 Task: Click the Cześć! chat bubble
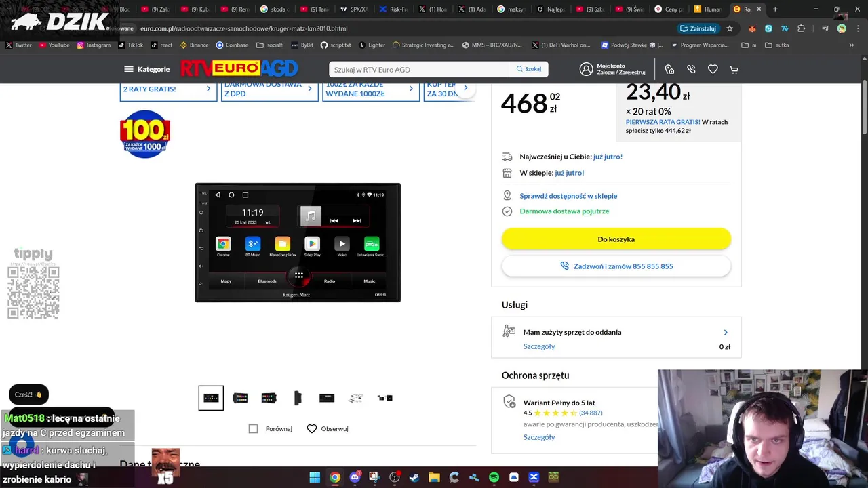click(28, 394)
